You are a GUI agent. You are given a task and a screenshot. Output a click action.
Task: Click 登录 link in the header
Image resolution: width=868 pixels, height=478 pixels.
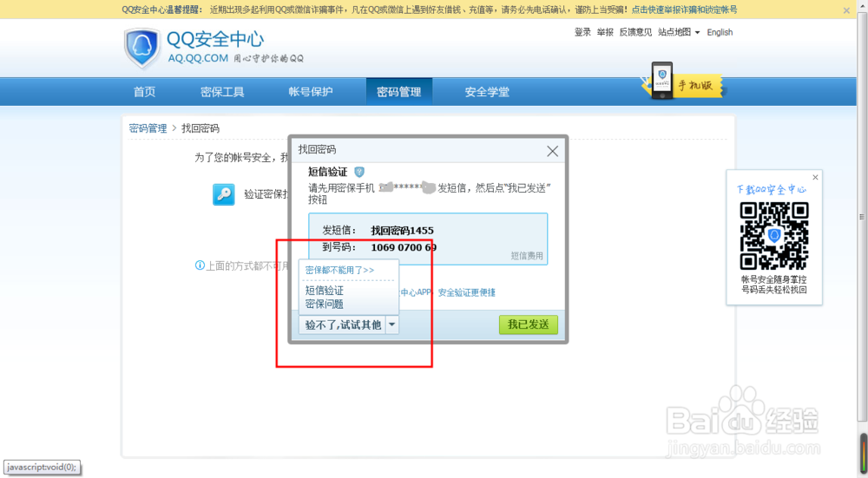(x=582, y=32)
